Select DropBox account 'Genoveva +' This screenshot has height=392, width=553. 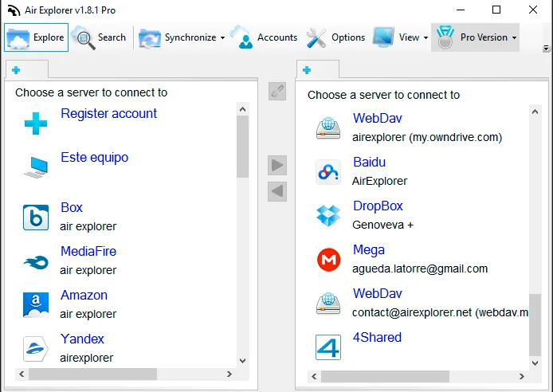(x=382, y=225)
